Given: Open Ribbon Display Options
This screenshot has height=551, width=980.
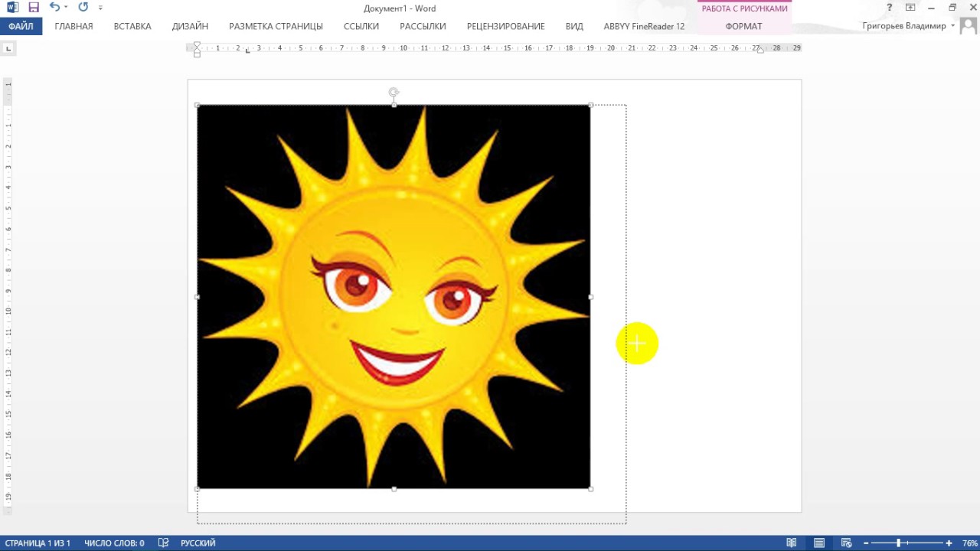Looking at the screenshot, I should pos(910,8).
